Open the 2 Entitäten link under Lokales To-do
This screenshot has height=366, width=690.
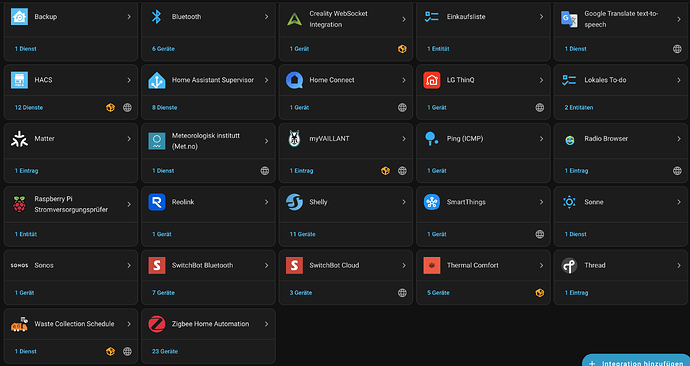point(579,107)
